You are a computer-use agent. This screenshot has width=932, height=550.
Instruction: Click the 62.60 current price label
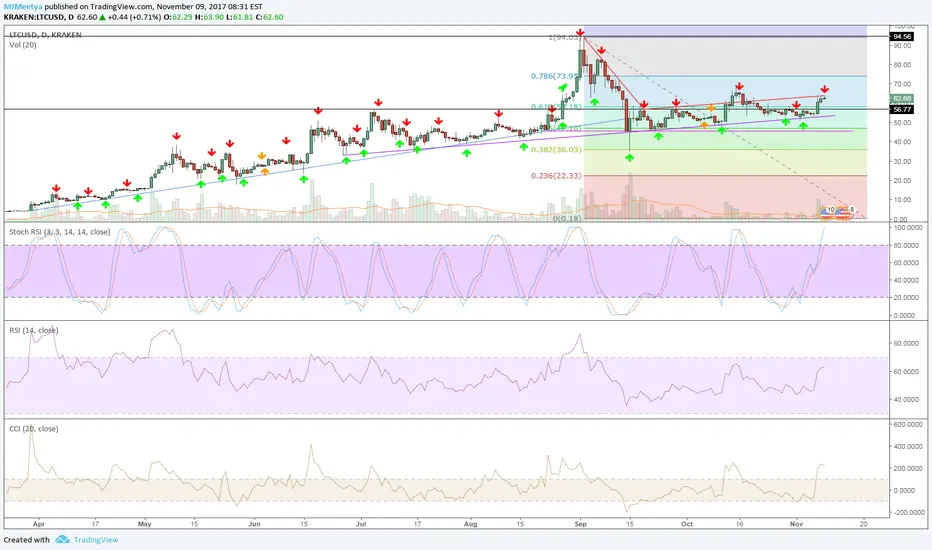(x=902, y=98)
